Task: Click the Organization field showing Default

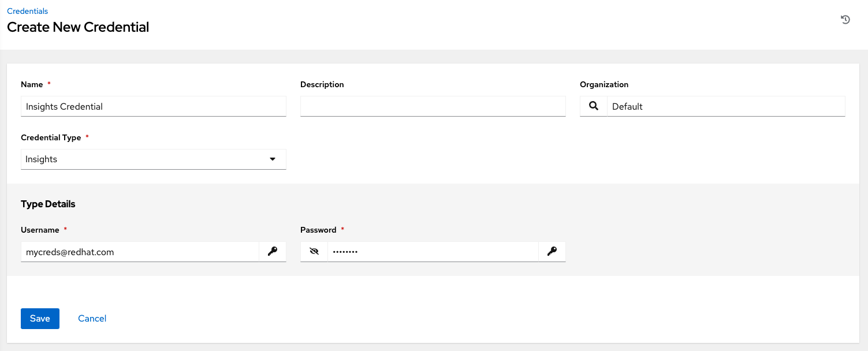Action: click(x=725, y=106)
